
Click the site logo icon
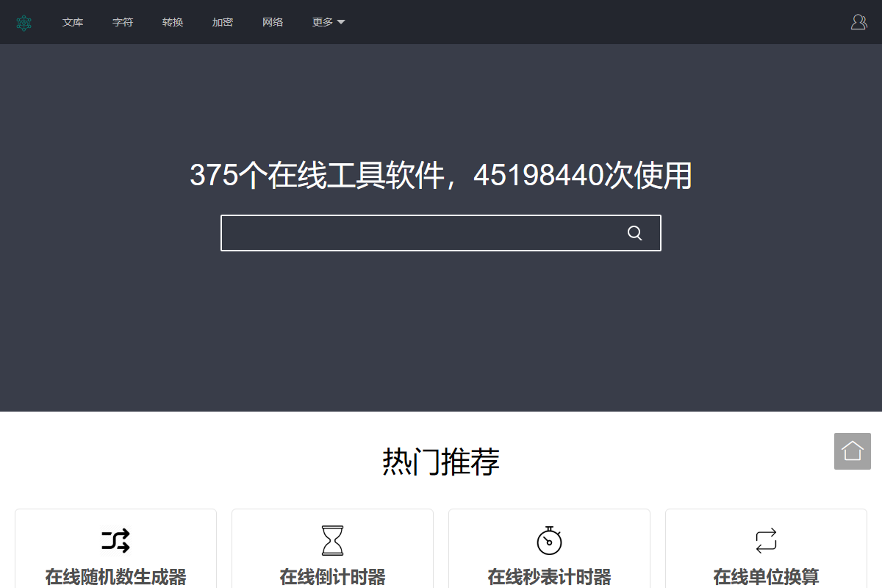click(24, 22)
